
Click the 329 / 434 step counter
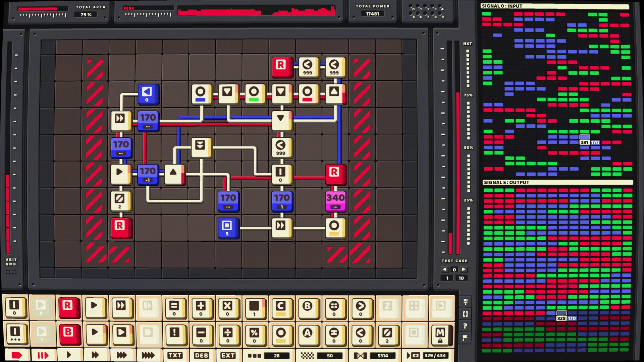pos(435,356)
